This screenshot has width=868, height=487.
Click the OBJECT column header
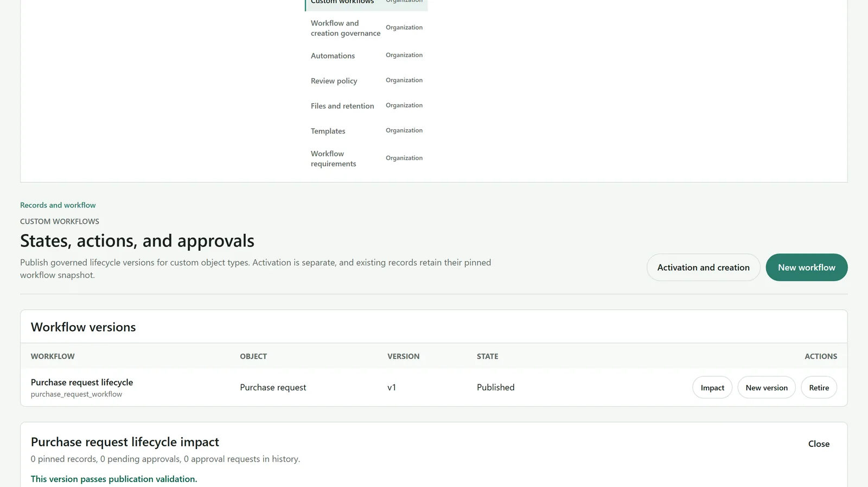click(x=253, y=357)
